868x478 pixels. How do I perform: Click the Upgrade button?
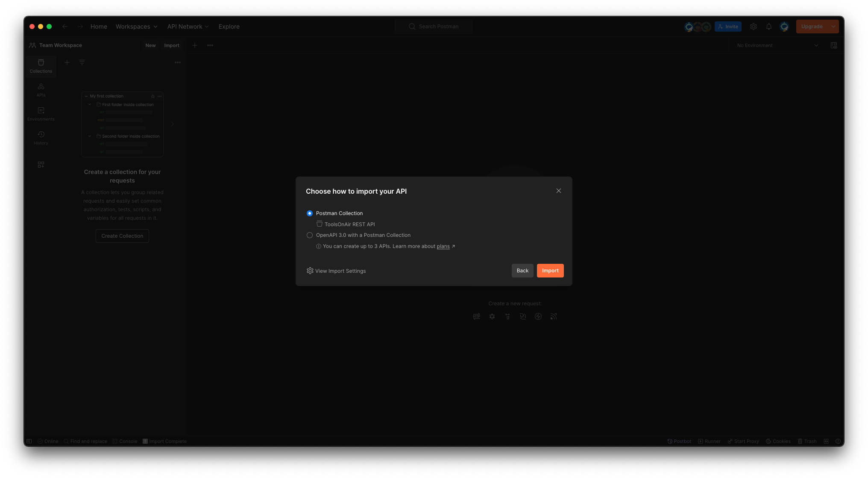pyautogui.click(x=812, y=27)
